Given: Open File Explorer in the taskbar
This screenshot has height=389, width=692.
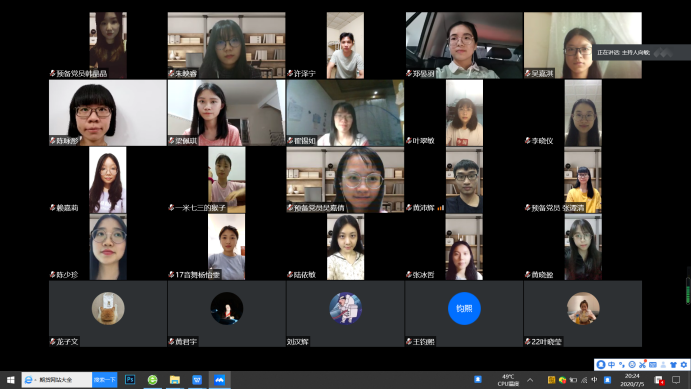Looking at the screenshot, I should (175, 380).
